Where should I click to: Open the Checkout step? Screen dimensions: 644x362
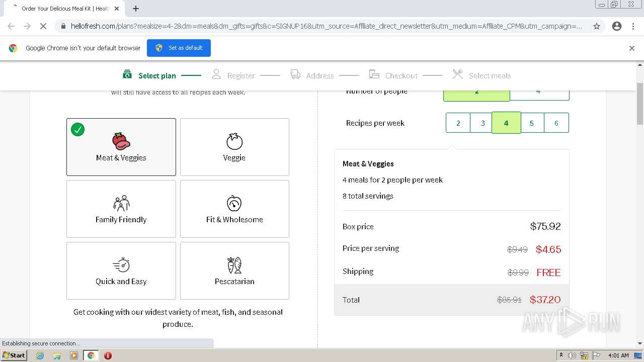click(x=401, y=75)
